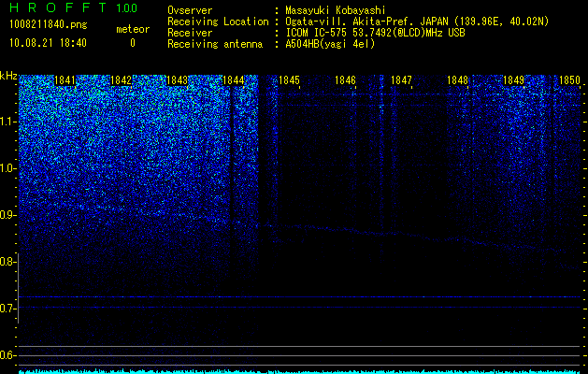The width and height of the screenshot is (588, 374).
Task: Click the date stamp 10.08.21 18:40
Action: [x=48, y=43]
